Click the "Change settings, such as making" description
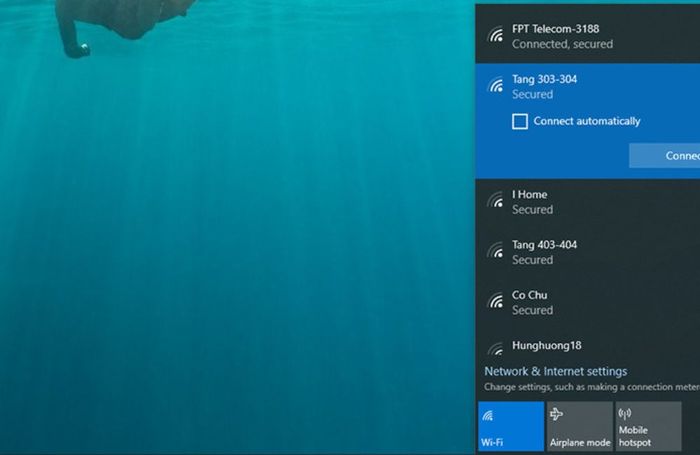Viewport: 700px width, 455px height. (x=592, y=387)
